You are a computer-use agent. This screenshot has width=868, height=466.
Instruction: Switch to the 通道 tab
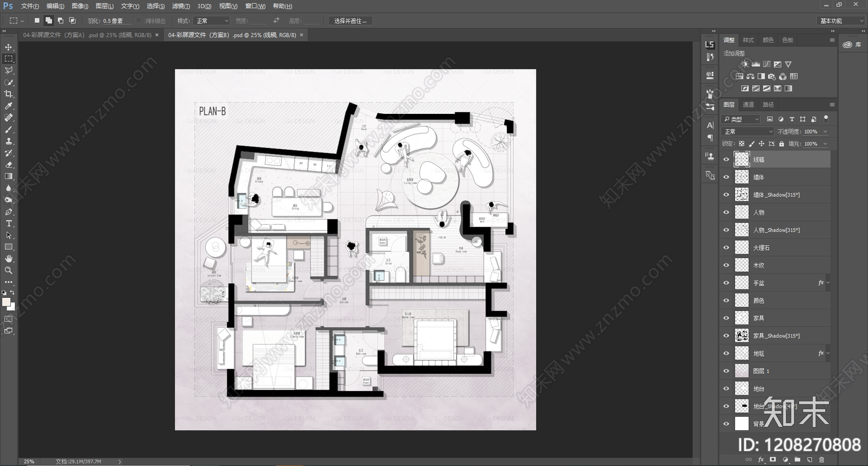(x=748, y=105)
